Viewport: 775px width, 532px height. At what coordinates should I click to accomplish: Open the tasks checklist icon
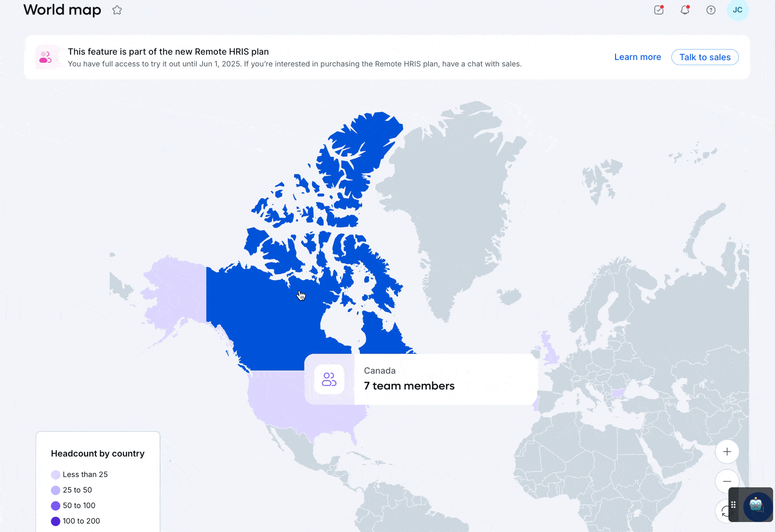click(x=659, y=10)
